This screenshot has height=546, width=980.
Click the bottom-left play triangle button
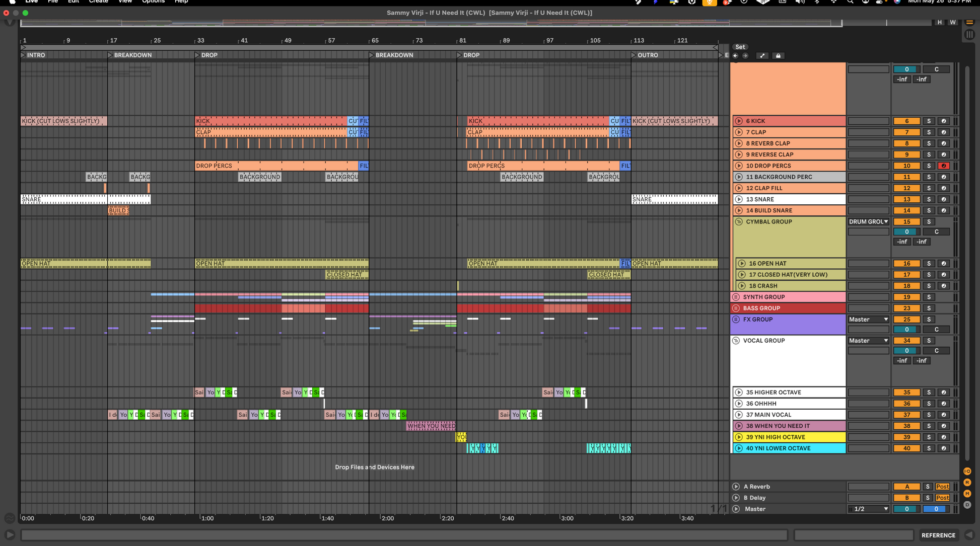tap(10, 535)
